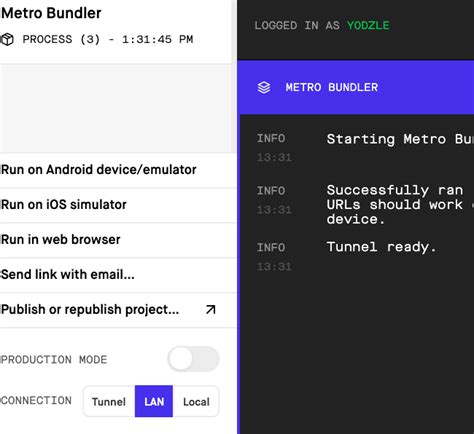Run in web browser
474x434 pixels.
118,240
